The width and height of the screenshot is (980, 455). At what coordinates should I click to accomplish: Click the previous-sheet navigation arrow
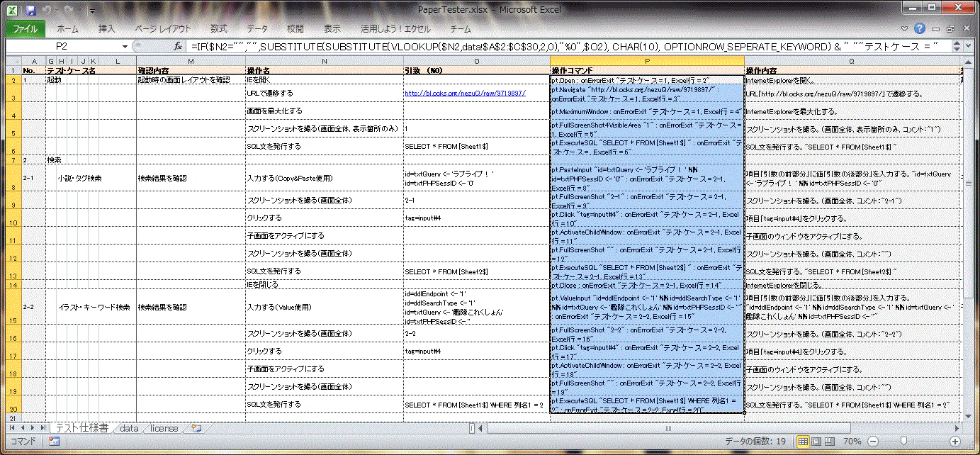pos(22,428)
